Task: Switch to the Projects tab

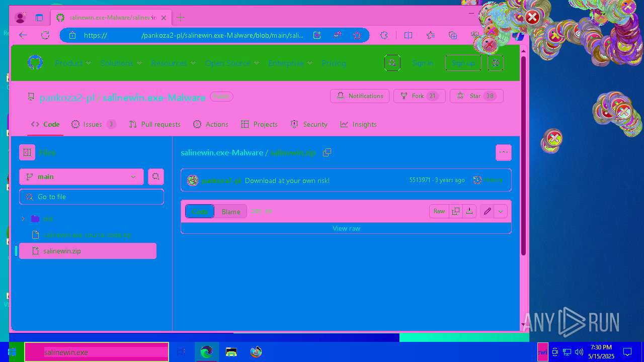Action: (259, 124)
